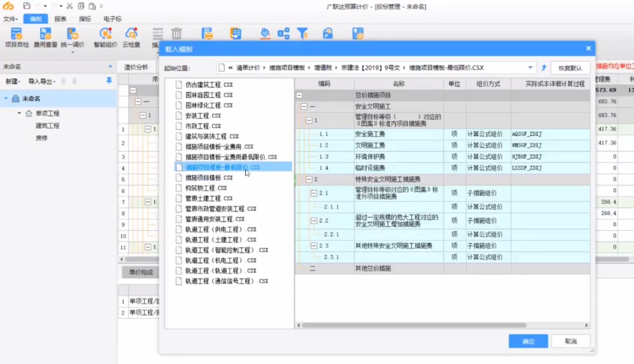Open the 单价构成 tab
Screen dimensions: 634x364
[x=141, y=272]
